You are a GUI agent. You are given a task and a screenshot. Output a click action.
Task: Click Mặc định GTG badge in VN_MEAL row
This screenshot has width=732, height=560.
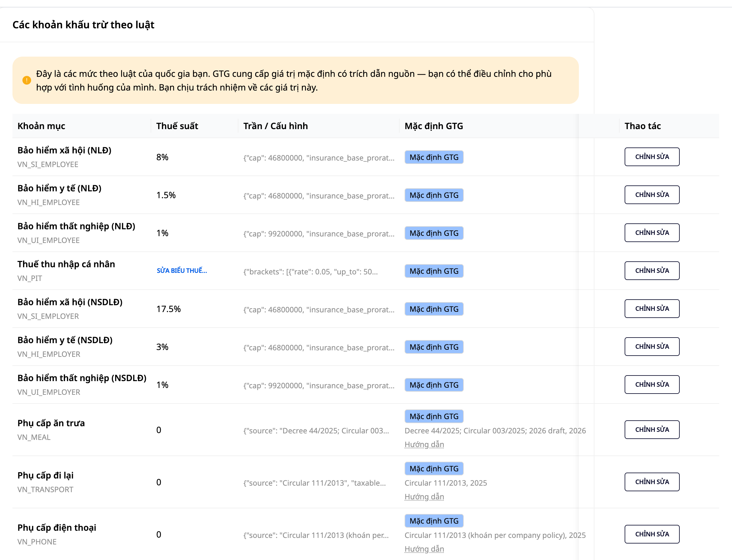coord(434,416)
